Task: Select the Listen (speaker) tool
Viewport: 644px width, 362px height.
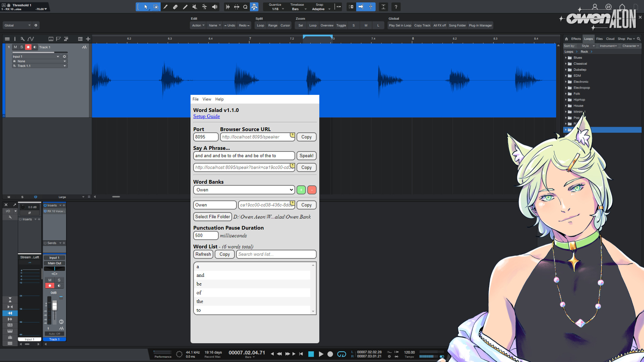Action: click(215, 7)
